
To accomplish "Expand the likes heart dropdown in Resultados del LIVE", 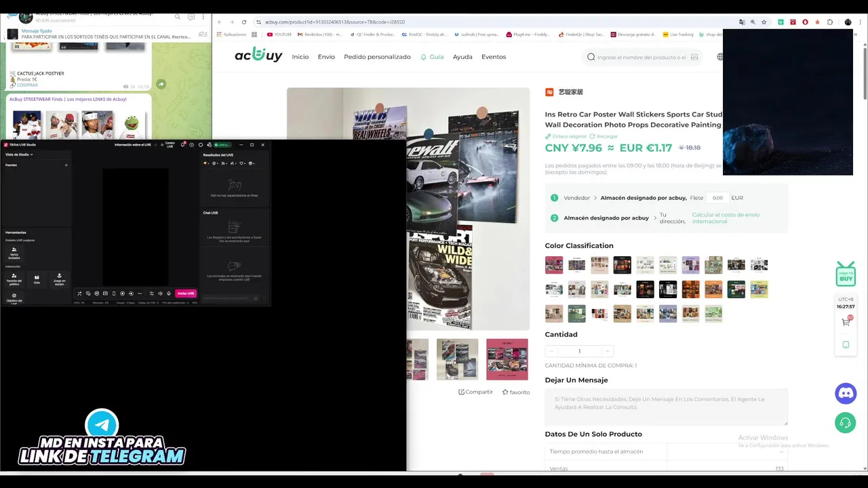I will pyautogui.click(x=242, y=163).
